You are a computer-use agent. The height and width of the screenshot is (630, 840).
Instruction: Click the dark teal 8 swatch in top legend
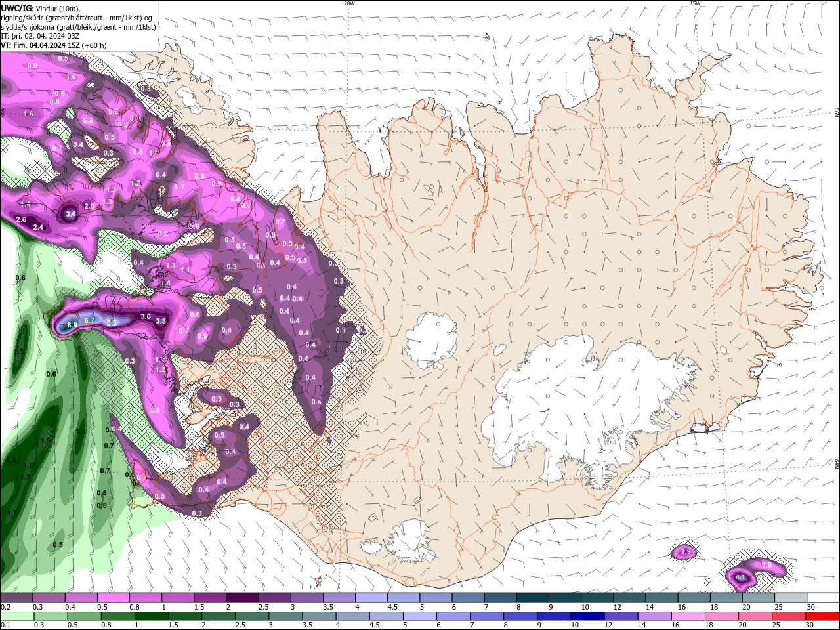[532, 598]
